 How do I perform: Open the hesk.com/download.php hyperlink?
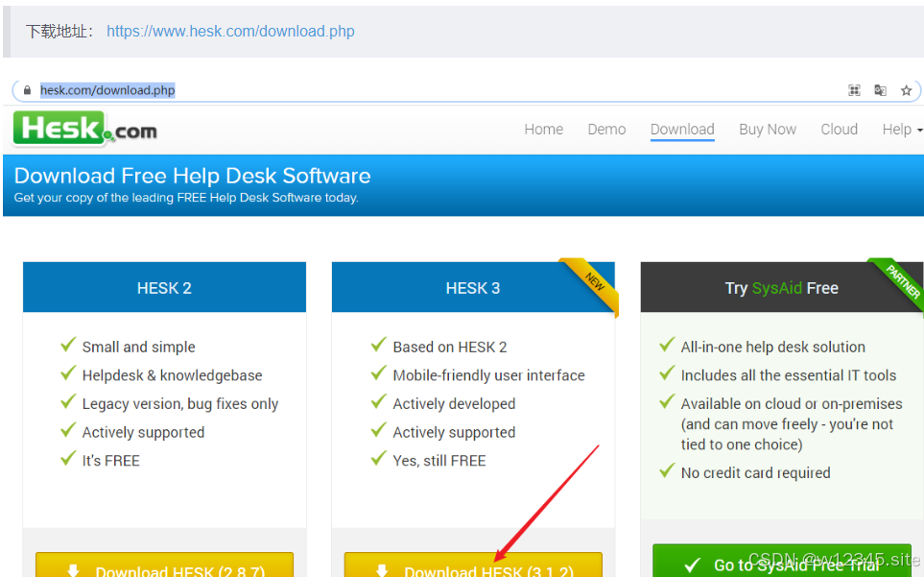pyautogui.click(x=230, y=32)
